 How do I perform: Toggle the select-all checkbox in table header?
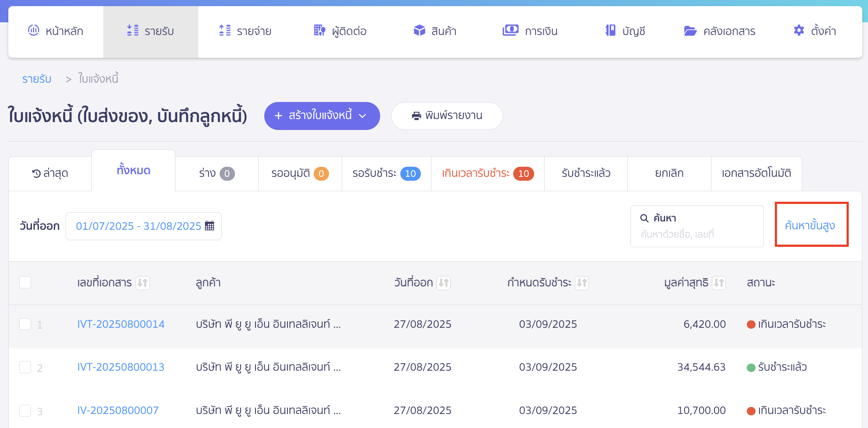[25, 282]
